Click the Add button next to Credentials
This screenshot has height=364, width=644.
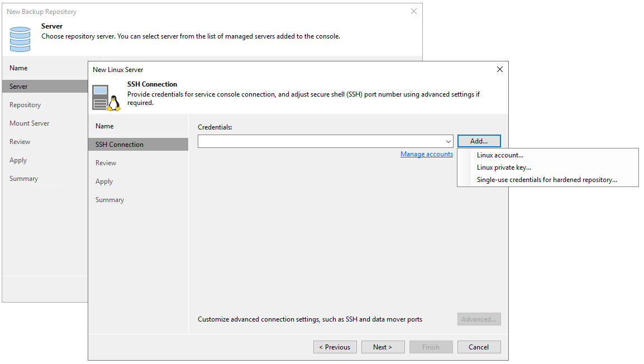coord(479,141)
